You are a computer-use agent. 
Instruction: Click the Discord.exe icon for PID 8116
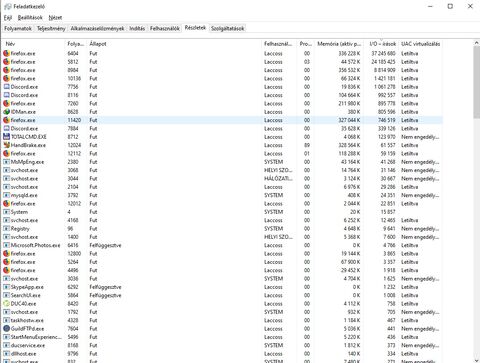(x=6, y=95)
